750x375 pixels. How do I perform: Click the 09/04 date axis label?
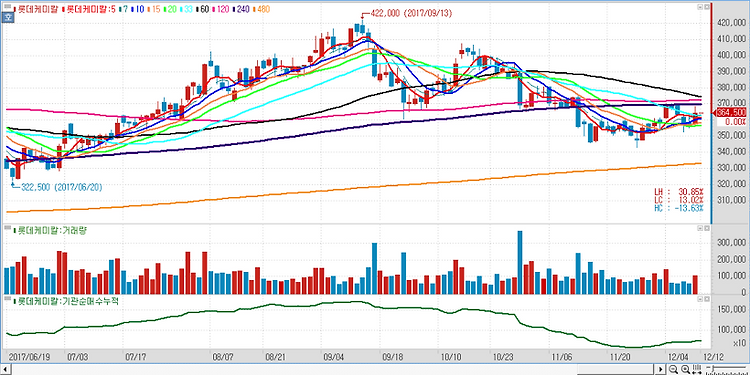(x=333, y=357)
